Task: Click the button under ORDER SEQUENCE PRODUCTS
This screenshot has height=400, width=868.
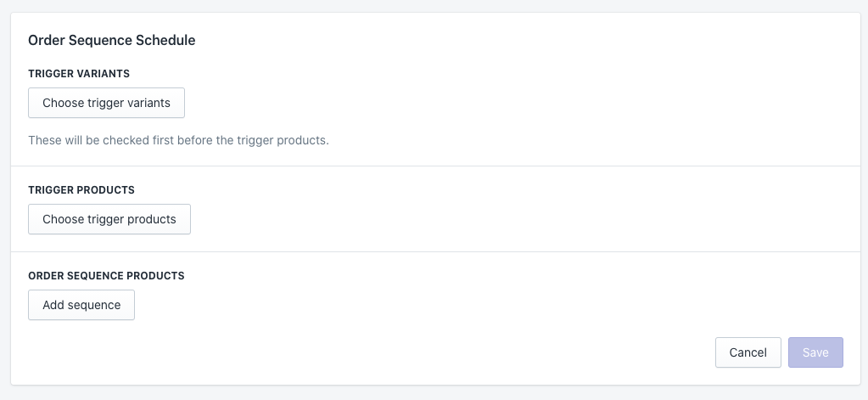Action: tap(81, 305)
